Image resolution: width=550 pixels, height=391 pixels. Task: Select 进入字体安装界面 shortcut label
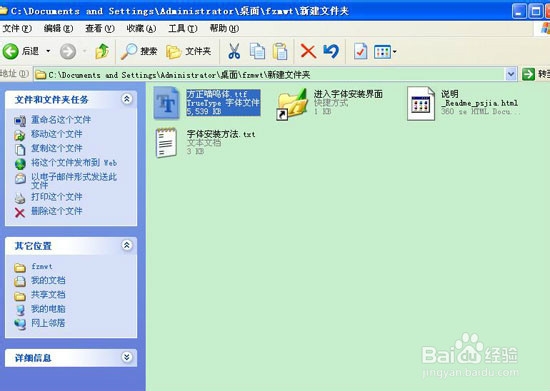coord(348,94)
